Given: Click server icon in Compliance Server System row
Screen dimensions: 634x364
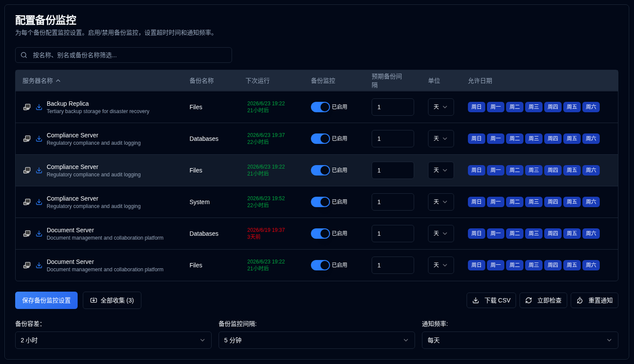Looking at the screenshot, I should point(27,202).
